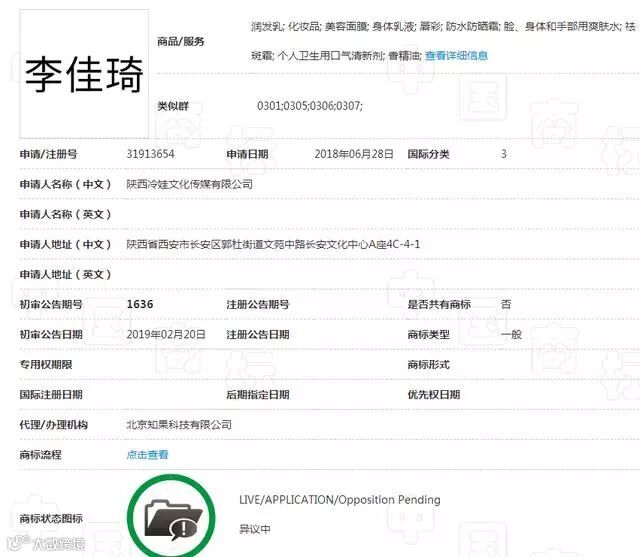The width and height of the screenshot is (640, 557).
Task: Click the 异议中 status text
Action: click(x=255, y=529)
